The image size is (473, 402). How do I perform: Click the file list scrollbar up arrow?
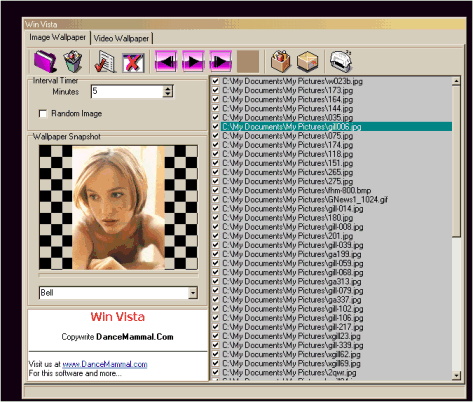tap(456, 81)
